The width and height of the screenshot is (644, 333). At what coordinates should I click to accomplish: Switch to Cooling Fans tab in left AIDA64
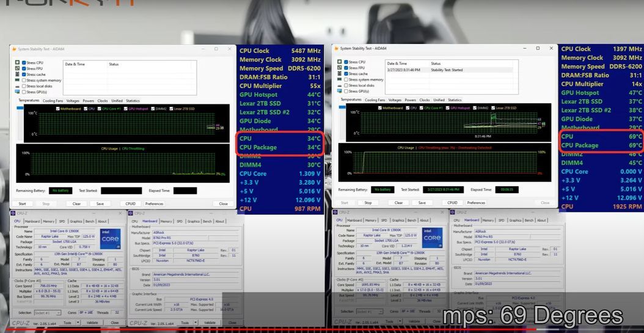pyautogui.click(x=53, y=101)
